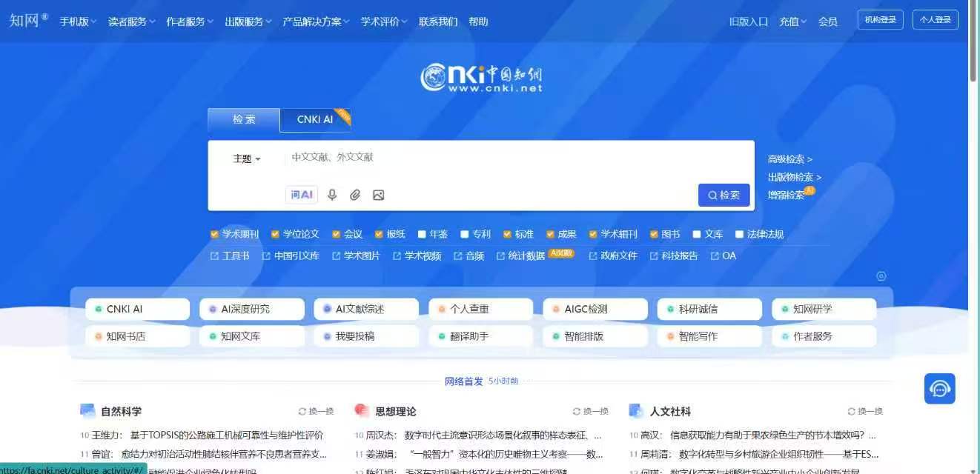The height and width of the screenshot is (474, 980).
Task: Refresh 思想理论 list with 换一换
Action: point(590,411)
